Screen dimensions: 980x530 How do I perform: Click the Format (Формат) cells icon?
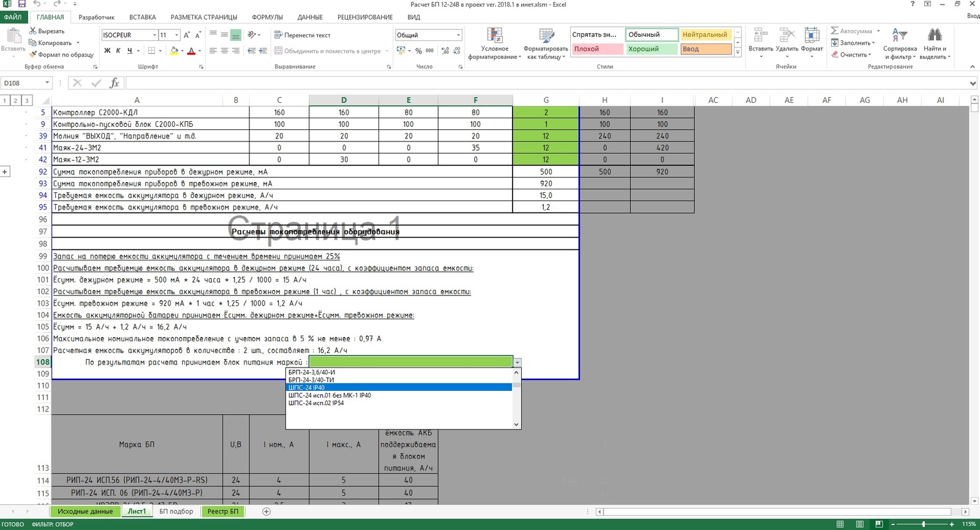(812, 36)
